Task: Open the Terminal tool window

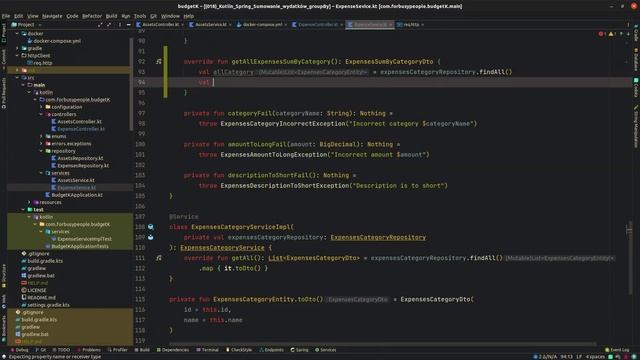Action: point(207,350)
